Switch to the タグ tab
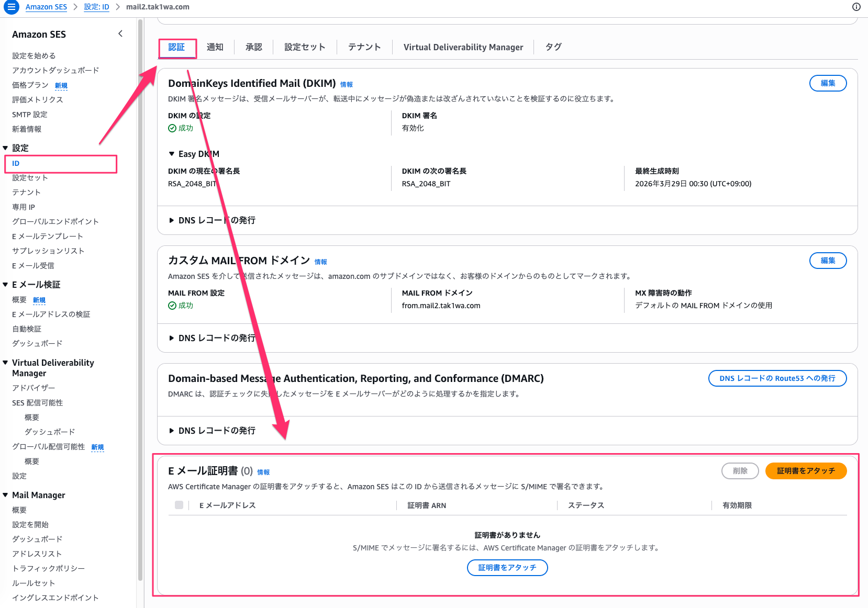868x608 pixels. pyautogui.click(x=553, y=47)
